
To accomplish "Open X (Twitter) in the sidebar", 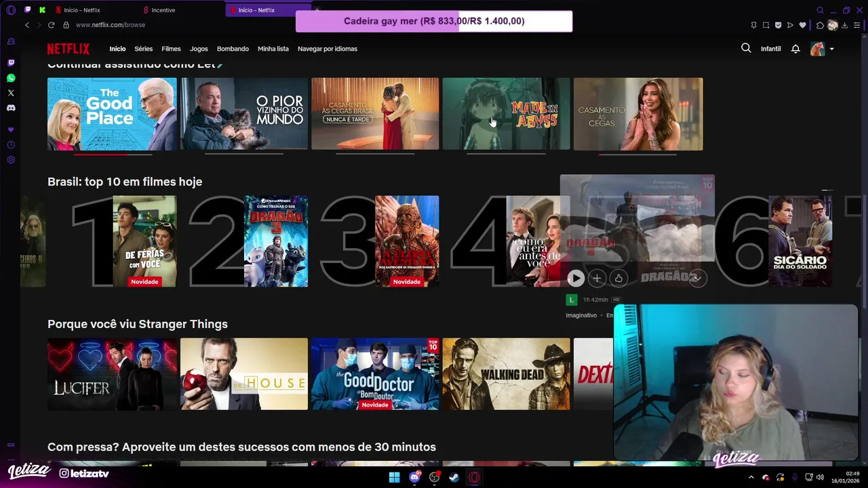I will [x=11, y=93].
